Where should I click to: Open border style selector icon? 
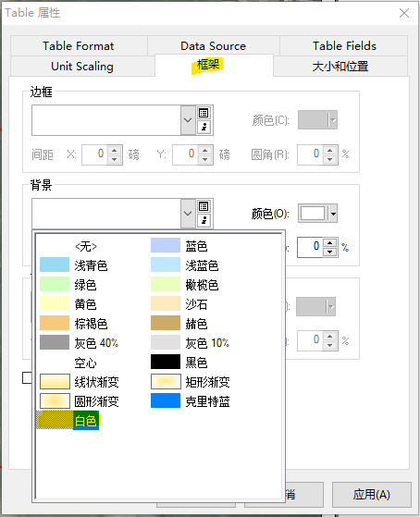coord(204,113)
